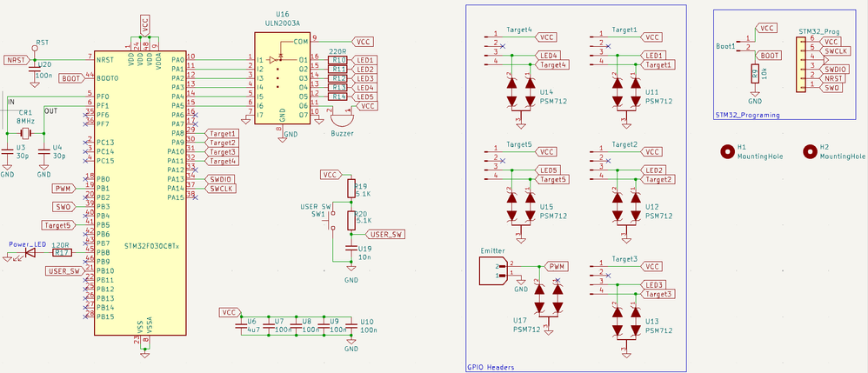Click the GPIO Headers frame title
The image size is (868, 373).
(490, 367)
